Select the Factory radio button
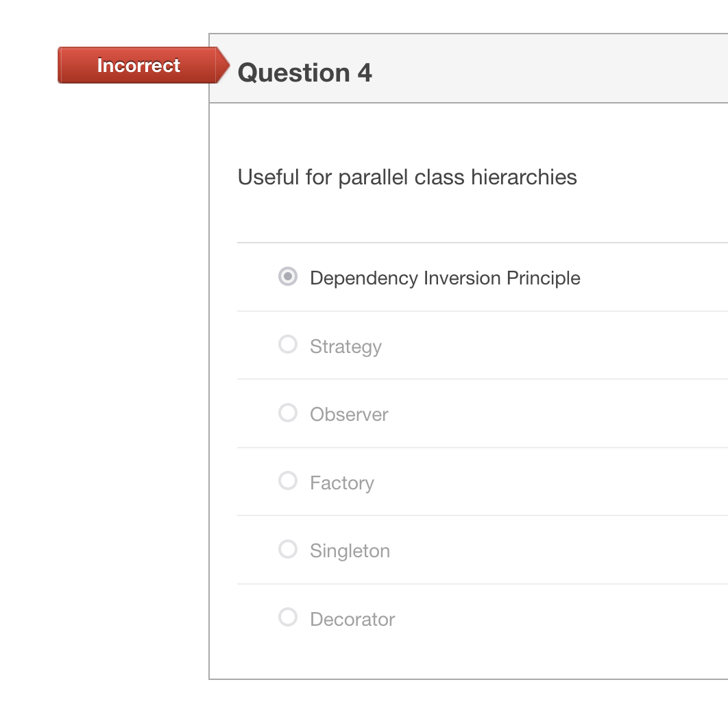 tap(287, 480)
